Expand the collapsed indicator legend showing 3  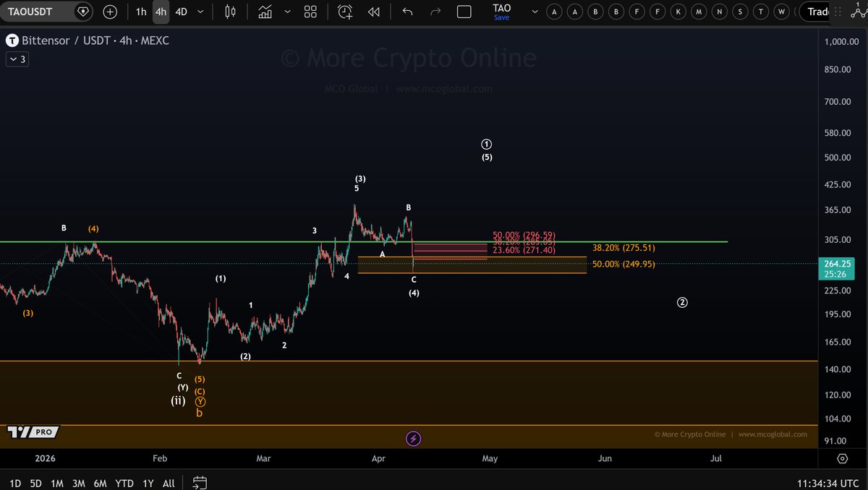pyautogui.click(x=17, y=59)
